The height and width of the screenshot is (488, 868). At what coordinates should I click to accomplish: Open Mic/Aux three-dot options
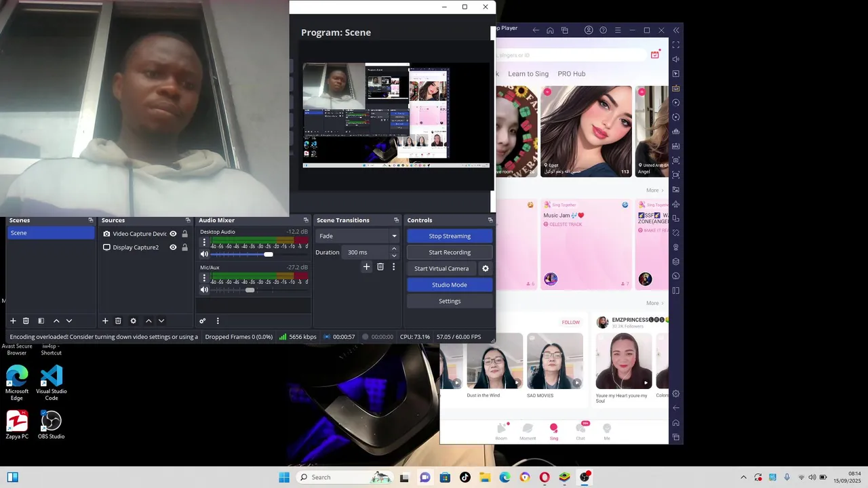(x=204, y=278)
